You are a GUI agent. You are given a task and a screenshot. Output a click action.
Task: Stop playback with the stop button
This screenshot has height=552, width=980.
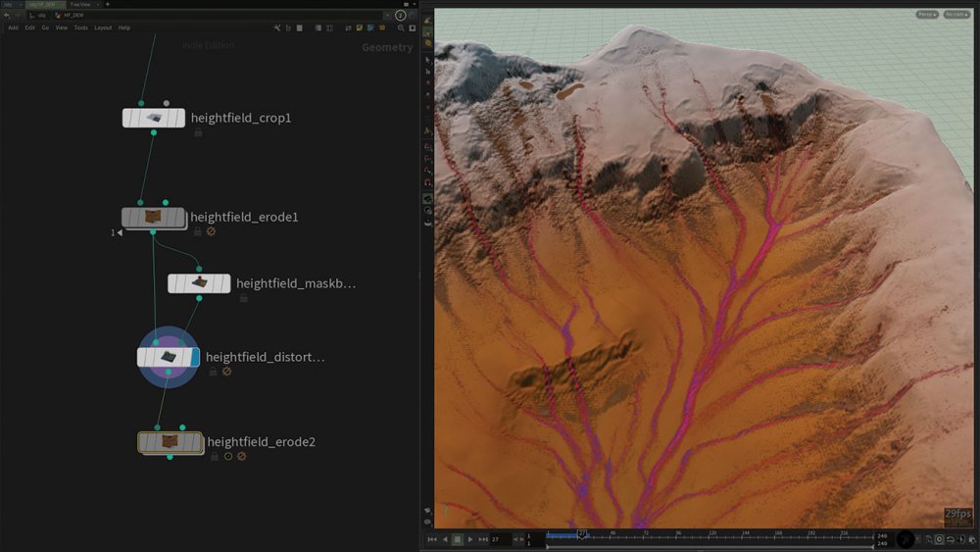[458, 539]
